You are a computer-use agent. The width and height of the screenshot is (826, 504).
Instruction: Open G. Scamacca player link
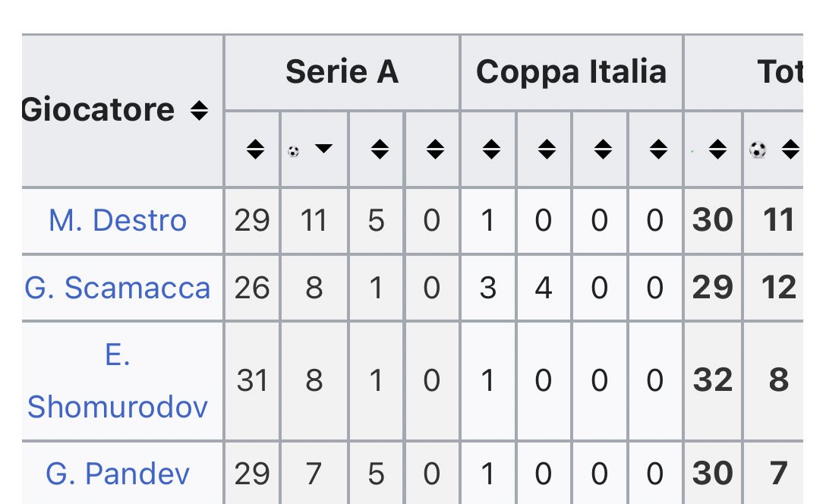pyautogui.click(x=118, y=288)
